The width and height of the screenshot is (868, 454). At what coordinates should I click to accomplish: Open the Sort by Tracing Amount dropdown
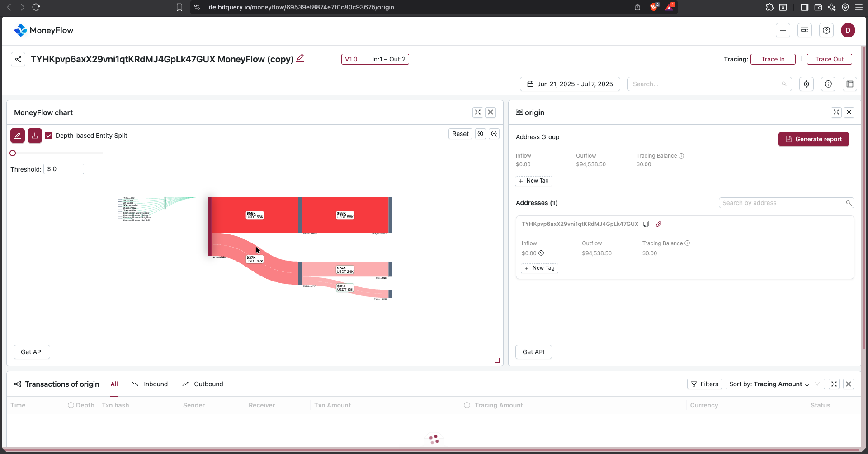(775, 384)
